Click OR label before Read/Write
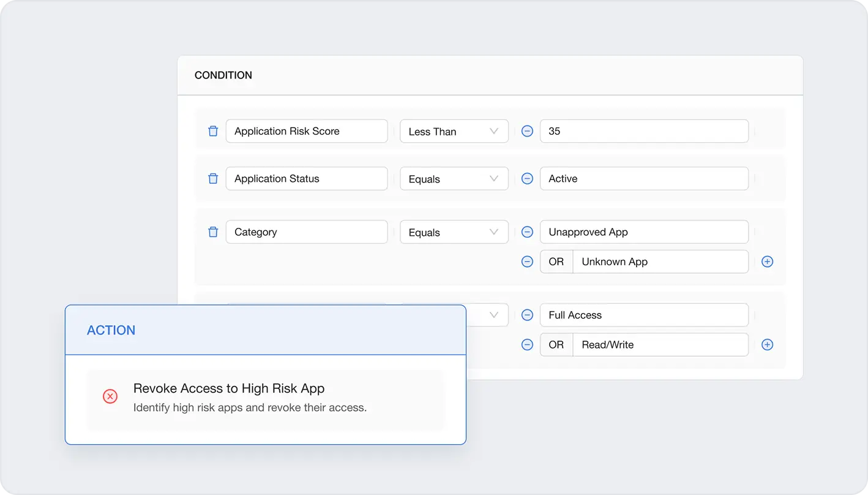This screenshot has width=868, height=495. [x=556, y=344]
